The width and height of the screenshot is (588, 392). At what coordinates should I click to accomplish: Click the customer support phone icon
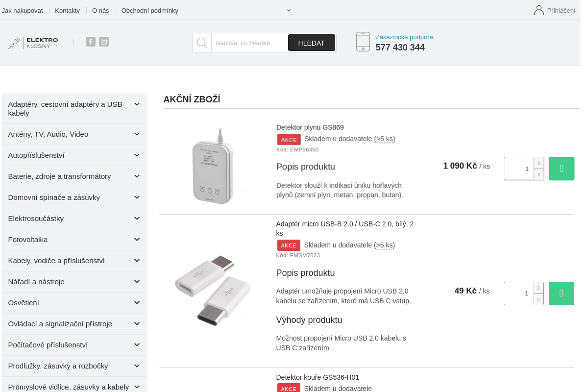pos(363,42)
